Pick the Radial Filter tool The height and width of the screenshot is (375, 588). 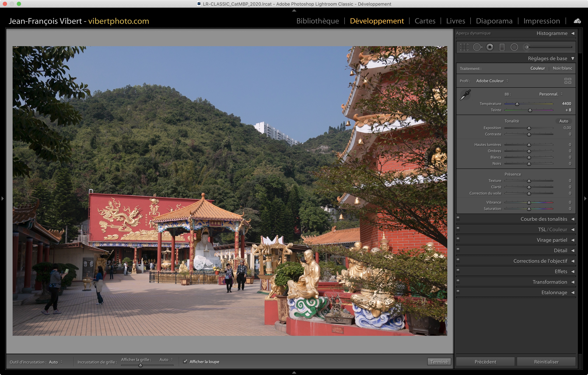click(514, 47)
